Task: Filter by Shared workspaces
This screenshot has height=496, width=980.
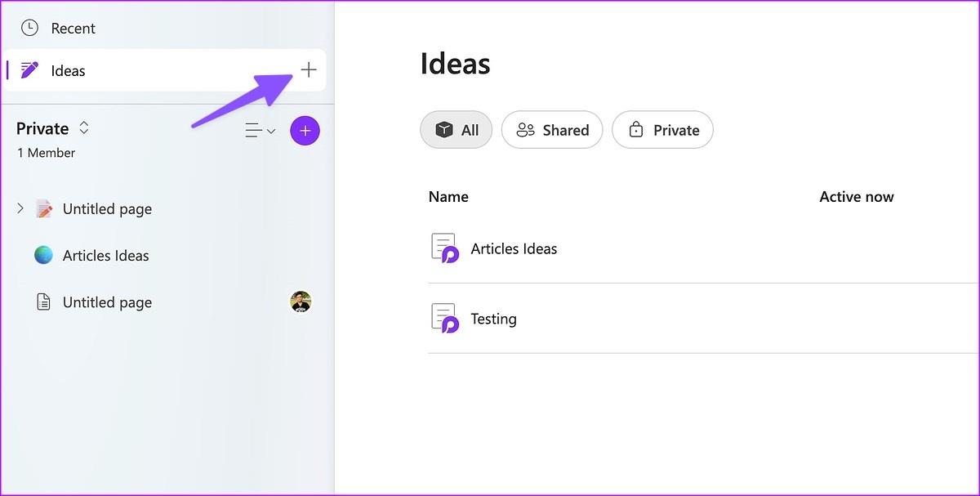Action: click(551, 130)
